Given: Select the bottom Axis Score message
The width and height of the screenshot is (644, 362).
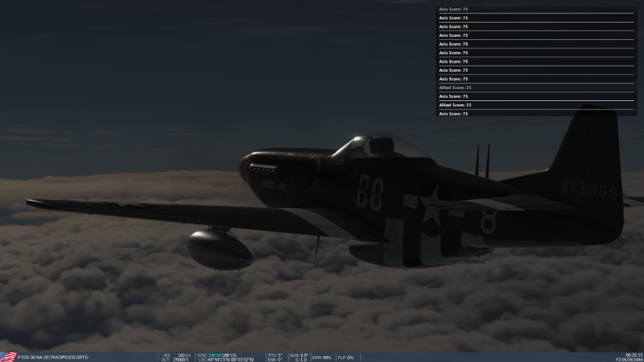Looking at the screenshot, I should [x=454, y=114].
